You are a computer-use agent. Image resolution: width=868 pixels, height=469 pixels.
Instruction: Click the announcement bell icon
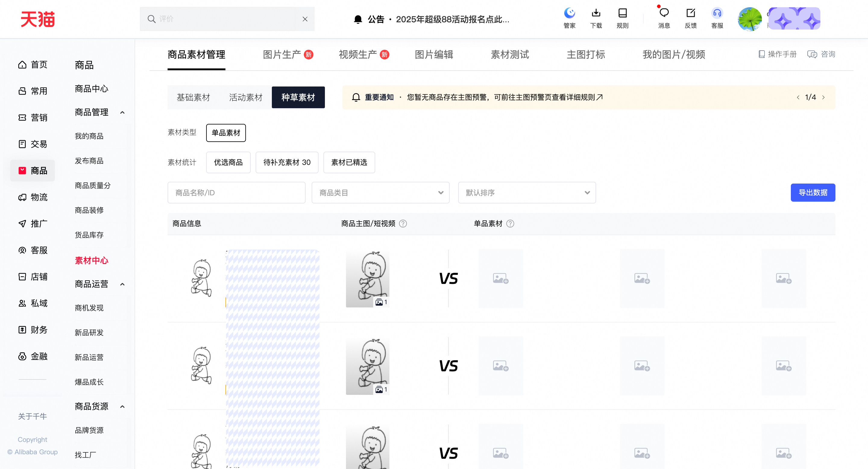coord(358,19)
